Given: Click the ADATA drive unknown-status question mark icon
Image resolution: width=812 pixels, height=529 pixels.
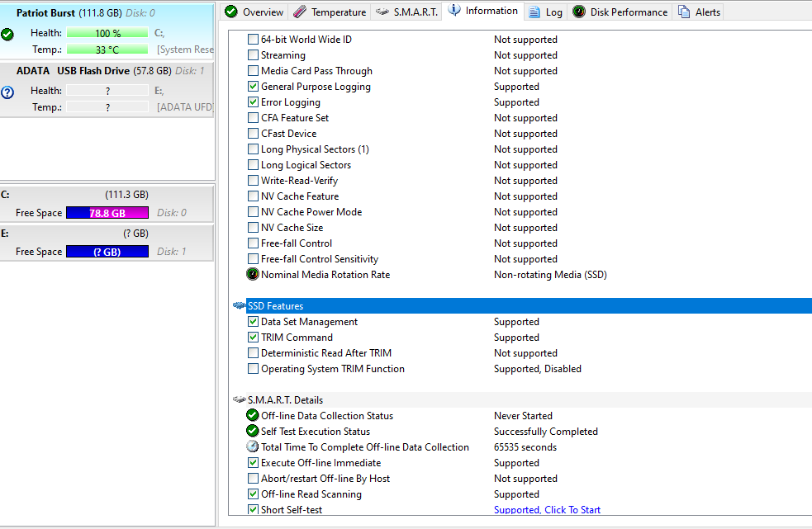Looking at the screenshot, I should click(7, 92).
